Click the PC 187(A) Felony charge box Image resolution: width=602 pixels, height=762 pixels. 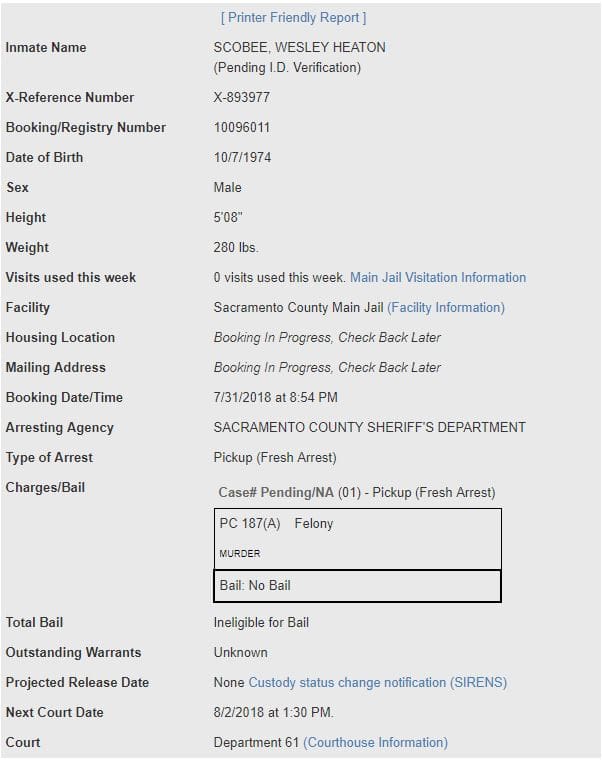[358, 539]
